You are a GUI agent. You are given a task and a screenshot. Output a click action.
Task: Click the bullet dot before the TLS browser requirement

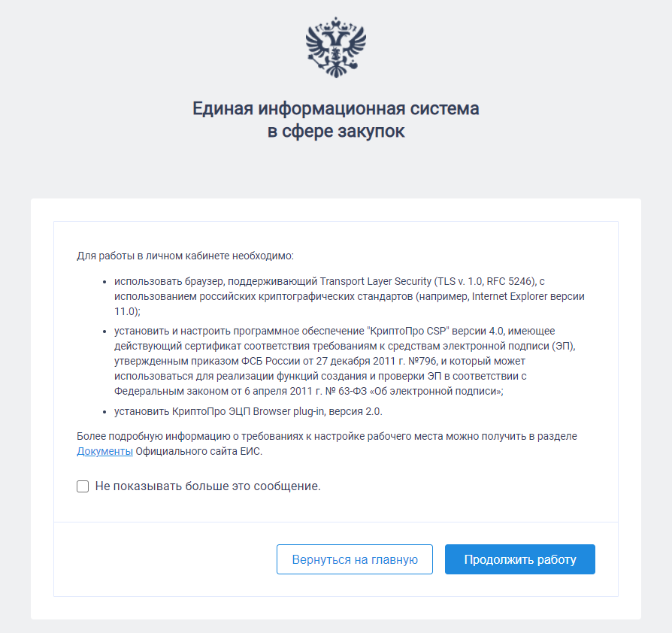104,281
